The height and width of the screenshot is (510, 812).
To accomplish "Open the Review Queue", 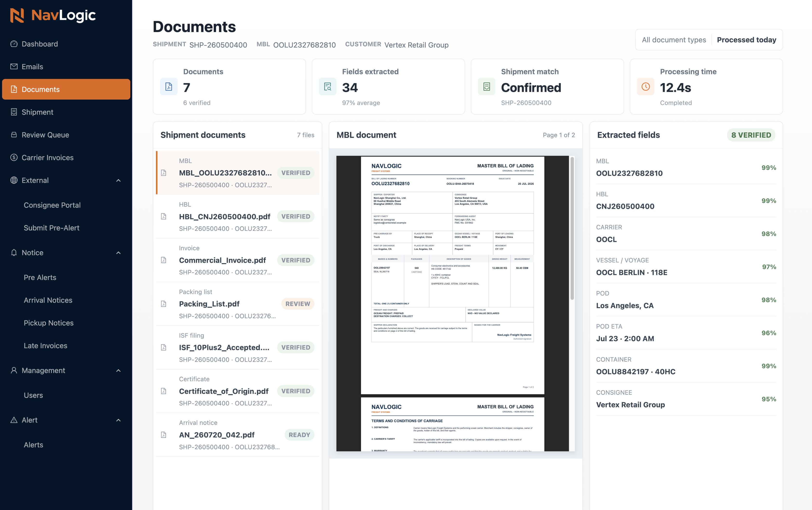I will tap(66, 135).
